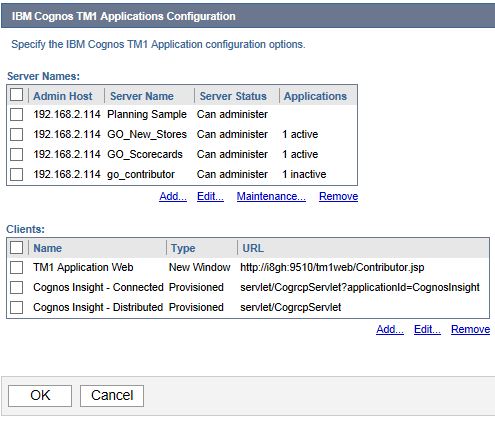Click Edit... link under Server Names
Image resolution: width=495 pixels, height=428 pixels.
click(210, 196)
